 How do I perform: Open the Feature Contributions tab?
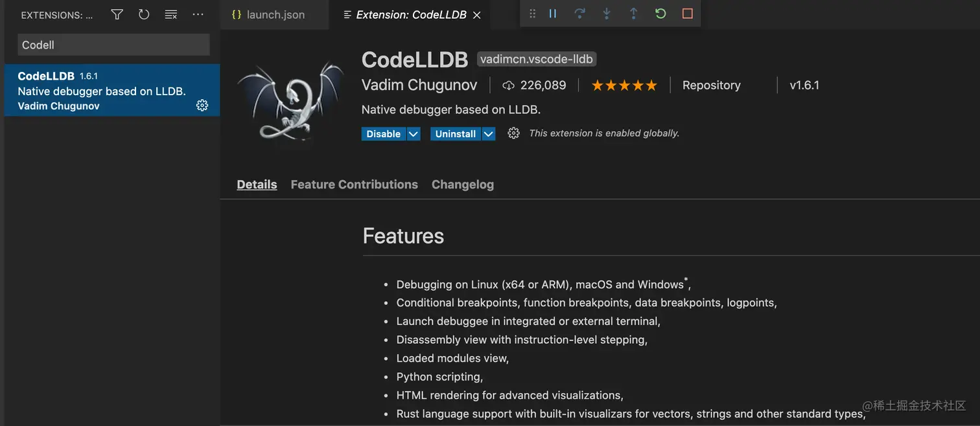(354, 185)
